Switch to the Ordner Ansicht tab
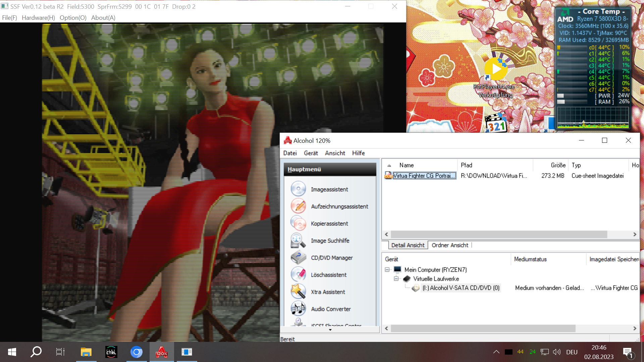644x362 pixels. [450, 245]
